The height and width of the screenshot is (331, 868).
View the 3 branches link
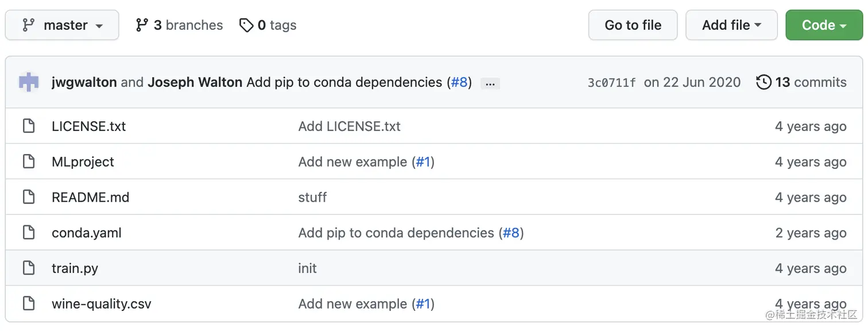click(179, 25)
